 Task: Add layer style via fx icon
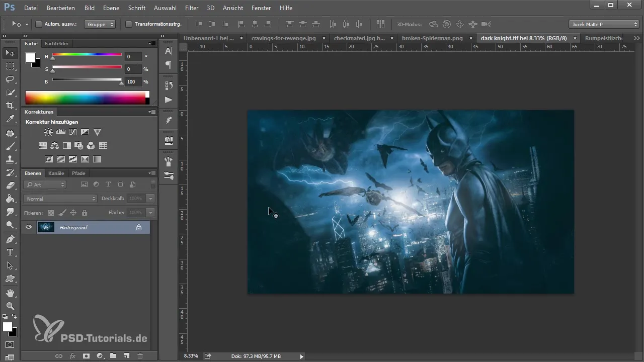point(72,356)
